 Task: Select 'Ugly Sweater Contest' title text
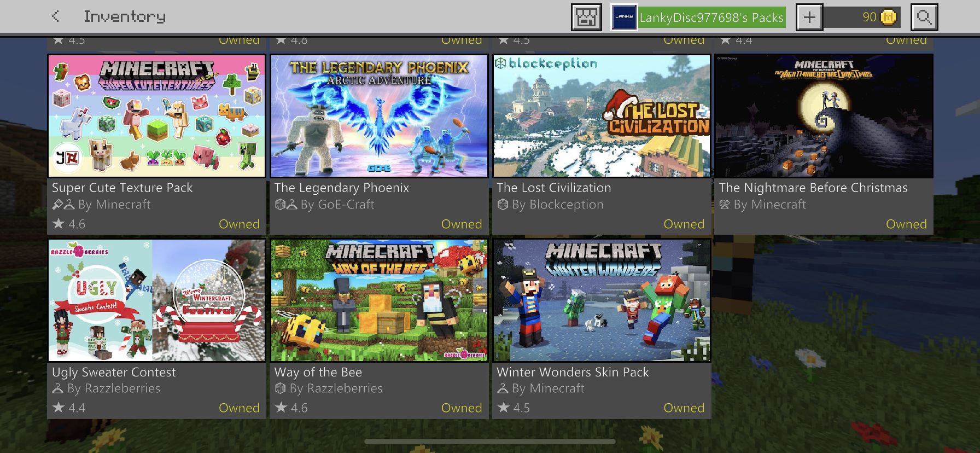114,372
